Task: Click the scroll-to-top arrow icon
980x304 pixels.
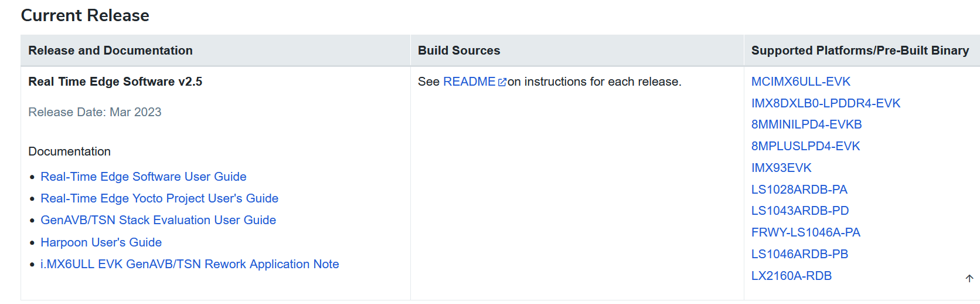Action: click(969, 278)
